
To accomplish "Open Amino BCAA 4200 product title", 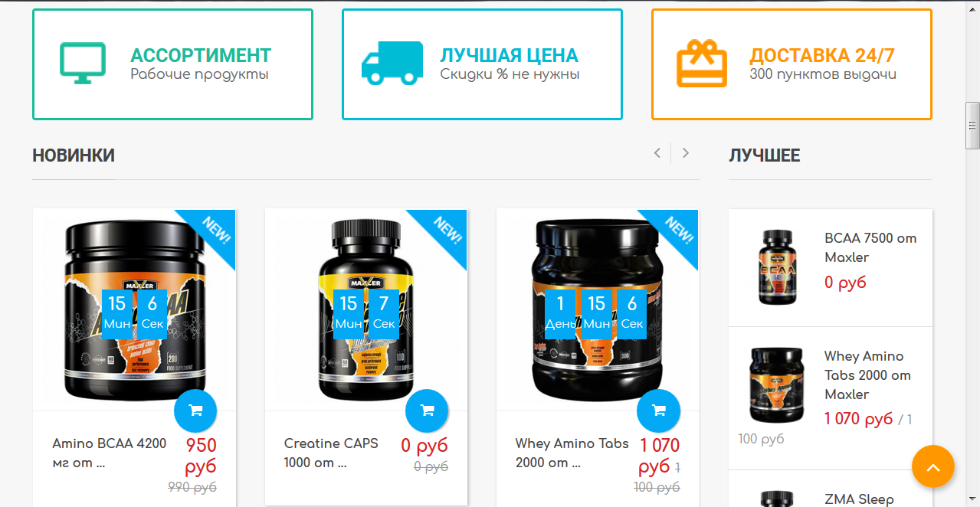I will click(109, 453).
